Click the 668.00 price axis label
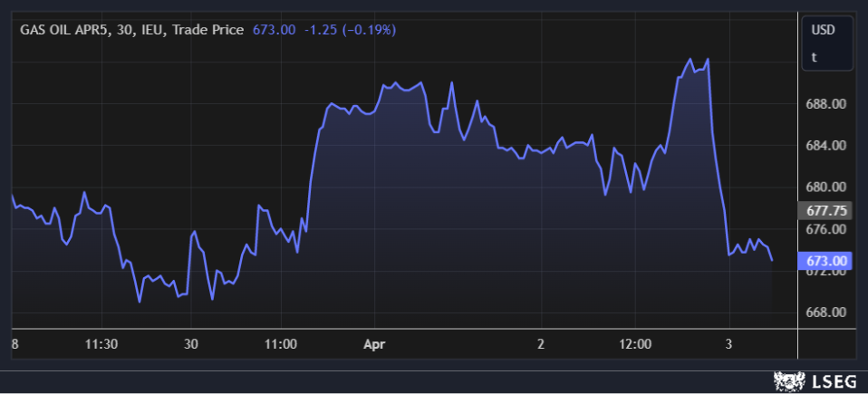Screen dimensions: 868x394 (x=825, y=312)
